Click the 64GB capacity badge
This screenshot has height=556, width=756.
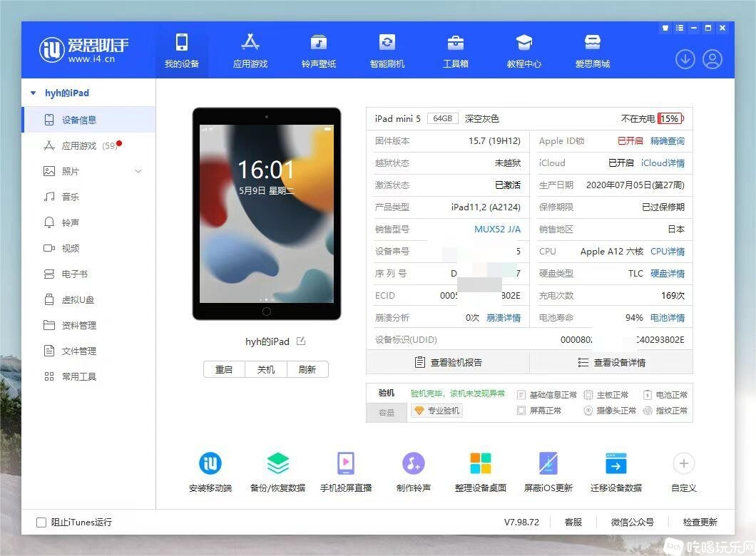click(x=443, y=118)
